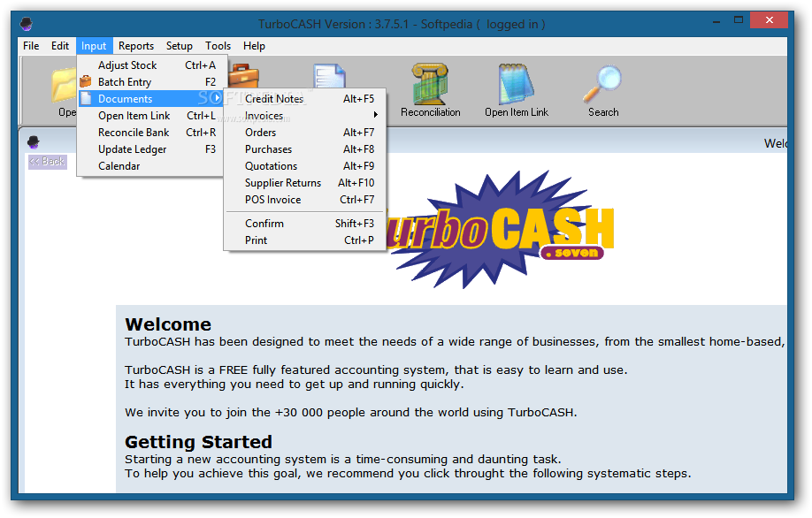This screenshot has height=518, width=812.
Task: Click the document toolbar icon behind submenu
Action: click(x=330, y=75)
